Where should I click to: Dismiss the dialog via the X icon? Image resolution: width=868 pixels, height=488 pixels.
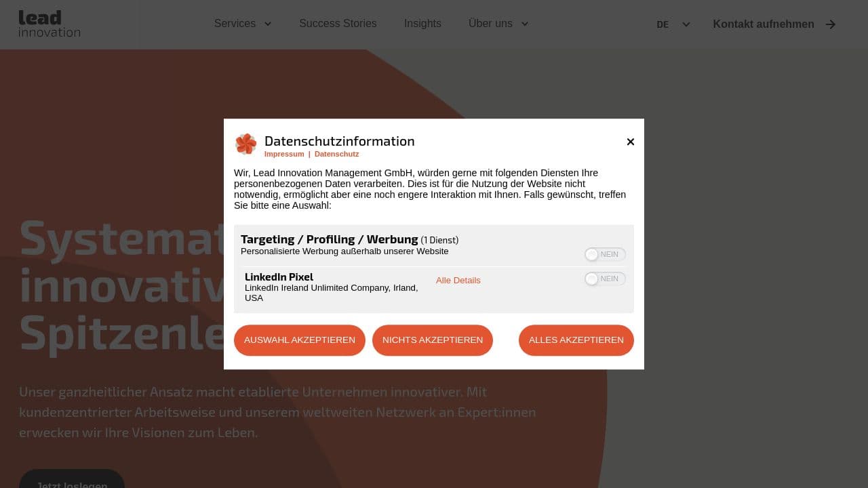pos(630,142)
